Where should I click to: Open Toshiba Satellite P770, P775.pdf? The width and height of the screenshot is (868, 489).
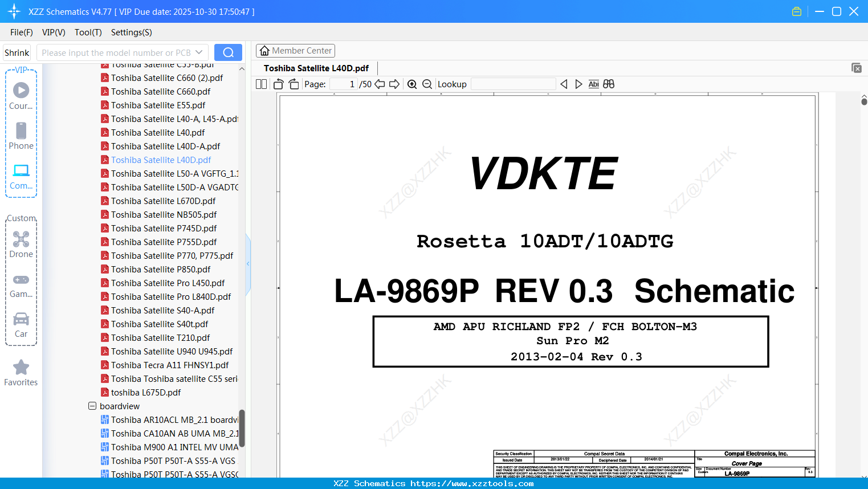point(172,256)
